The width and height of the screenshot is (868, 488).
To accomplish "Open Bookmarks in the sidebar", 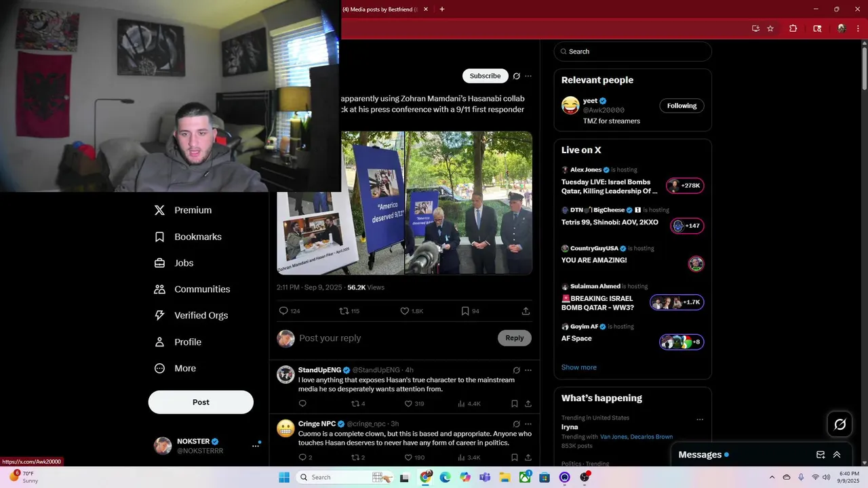I will (188, 237).
